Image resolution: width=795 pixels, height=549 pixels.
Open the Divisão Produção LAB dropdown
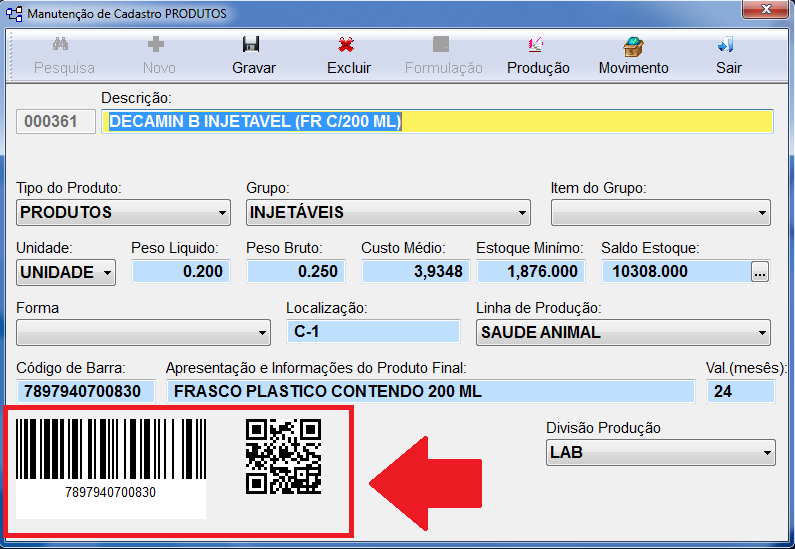[x=661, y=452]
